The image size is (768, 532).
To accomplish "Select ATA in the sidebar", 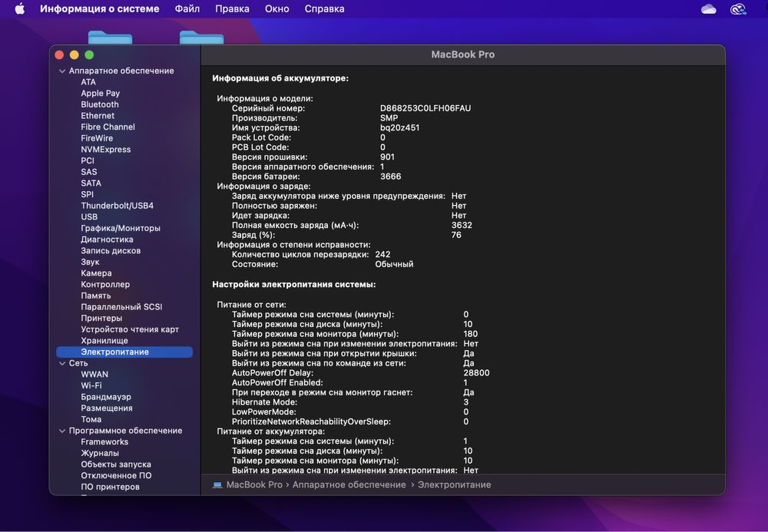I will pos(88,82).
